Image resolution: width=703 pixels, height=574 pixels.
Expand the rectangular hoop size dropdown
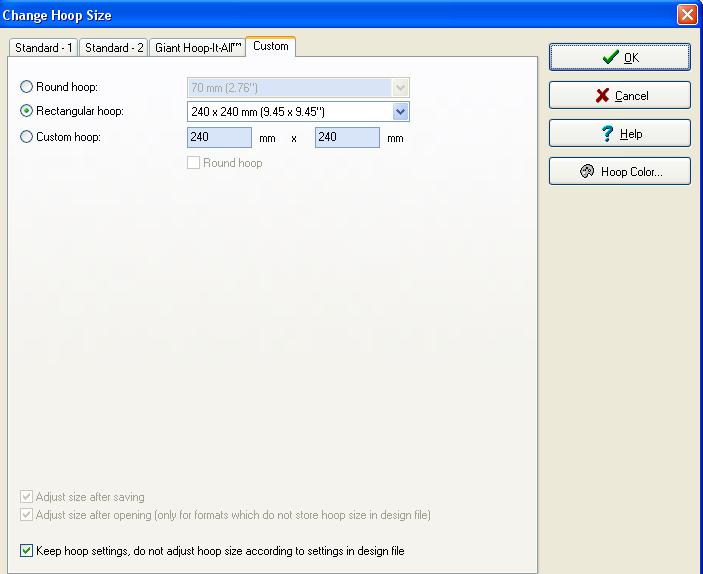click(x=400, y=112)
